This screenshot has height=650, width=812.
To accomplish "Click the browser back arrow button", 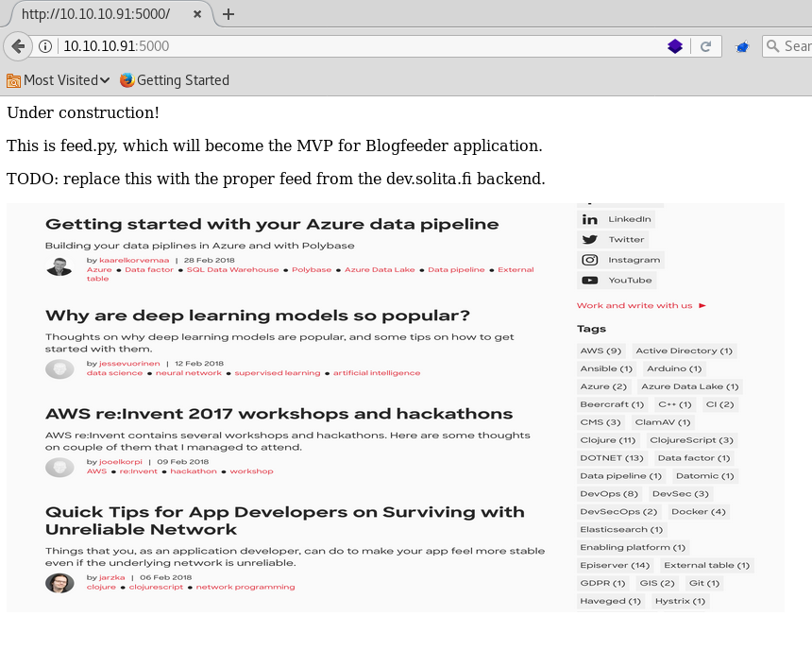I will coord(18,46).
